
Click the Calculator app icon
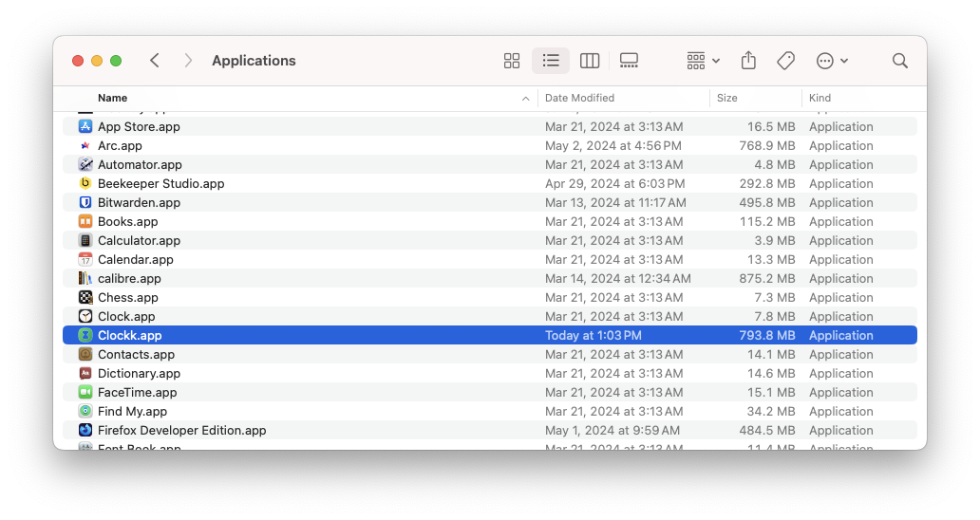tap(85, 240)
